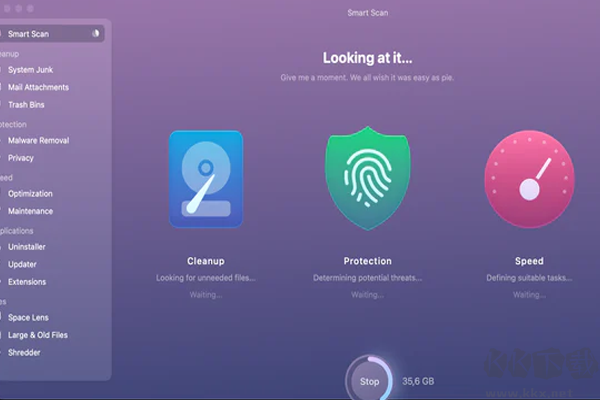This screenshot has height=400, width=600.
Task: Open Large & Old Files
Action: (x=38, y=335)
